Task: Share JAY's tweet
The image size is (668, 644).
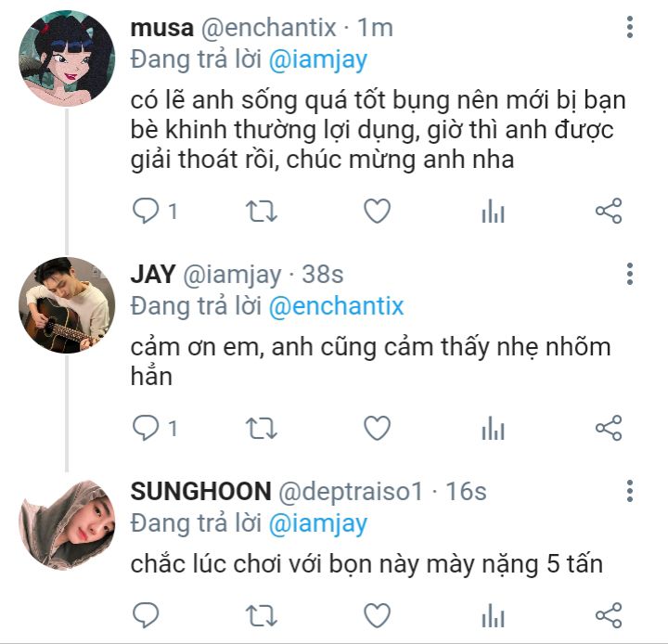Action: (608, 428)
